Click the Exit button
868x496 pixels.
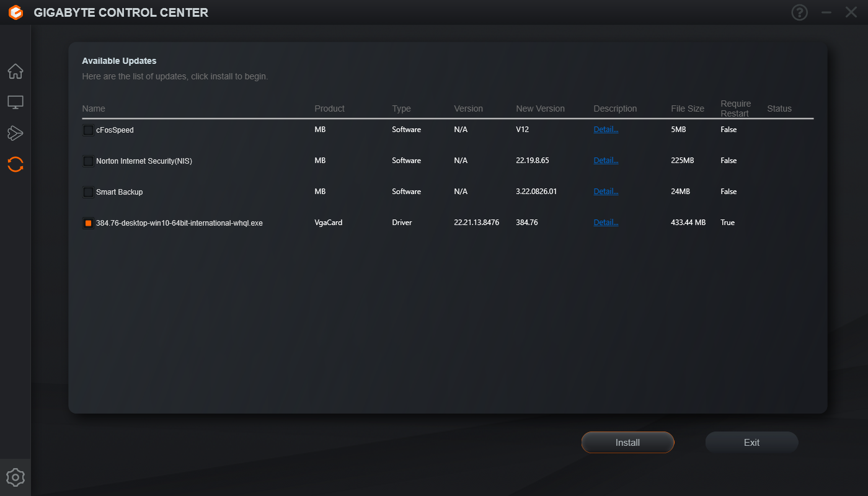click(x=751, y=443)
